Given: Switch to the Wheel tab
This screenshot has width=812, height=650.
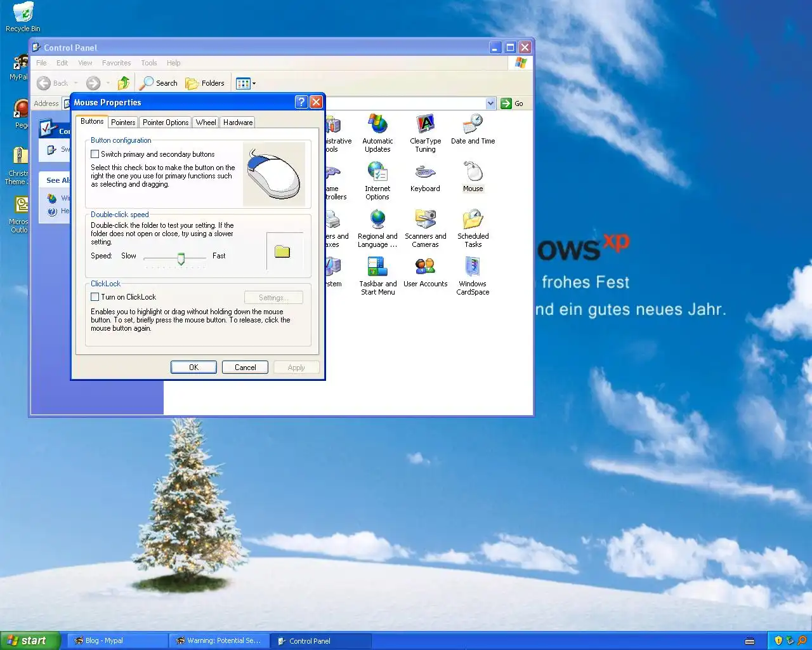Looking at the screenshot, I should [206, 123].
